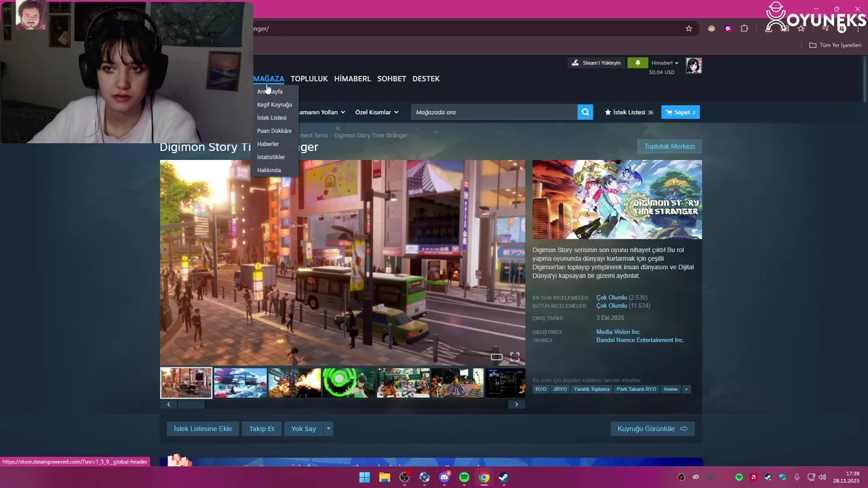Click the AMD software tray icon

[753, 477]
